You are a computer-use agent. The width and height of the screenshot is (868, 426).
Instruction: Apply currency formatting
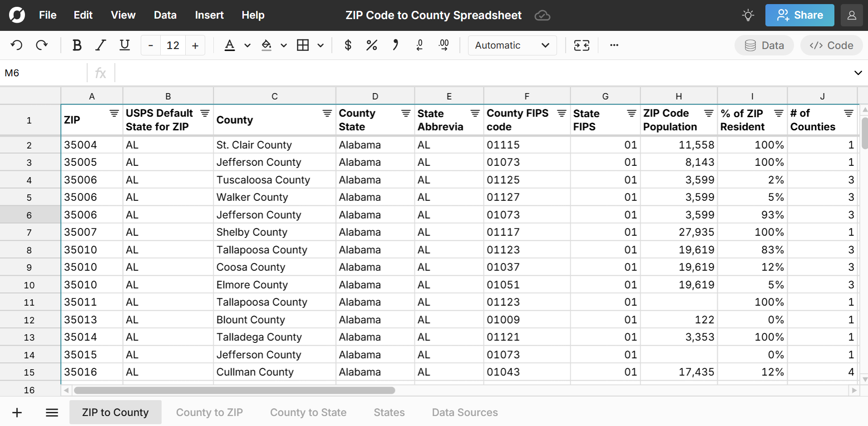(x=348, y=45)
